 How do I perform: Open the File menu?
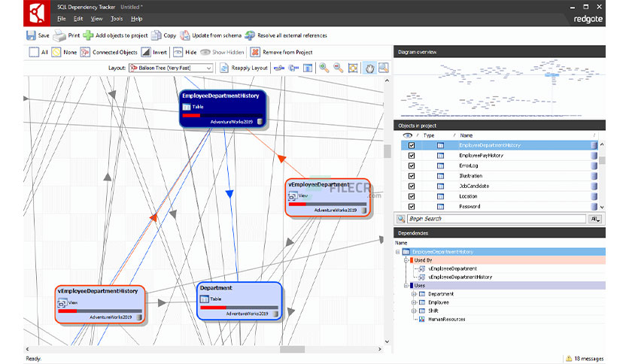point(62,19)
